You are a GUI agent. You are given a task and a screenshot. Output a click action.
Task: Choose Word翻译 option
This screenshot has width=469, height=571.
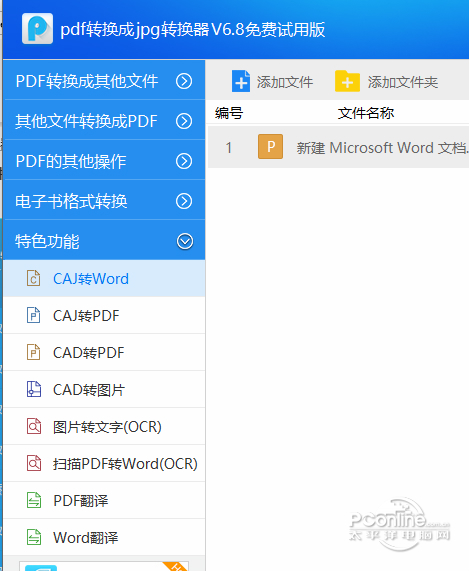click(104, 537)
